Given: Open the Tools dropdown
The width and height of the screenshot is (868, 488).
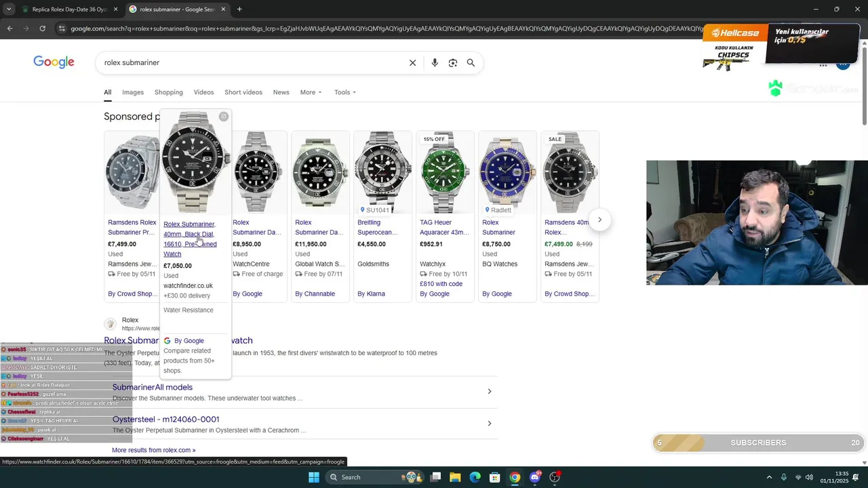Looking at the screenshot, I should click(344, 92).
